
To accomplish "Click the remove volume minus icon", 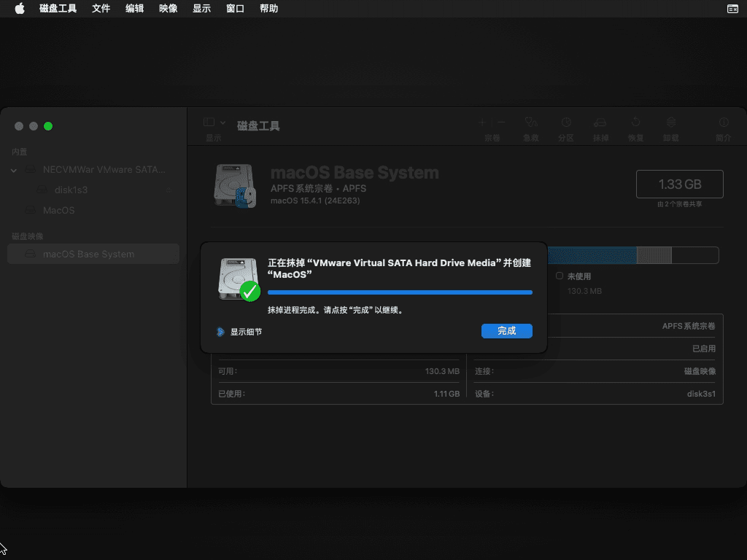I will pyautogui.click(x=501, y=122).
